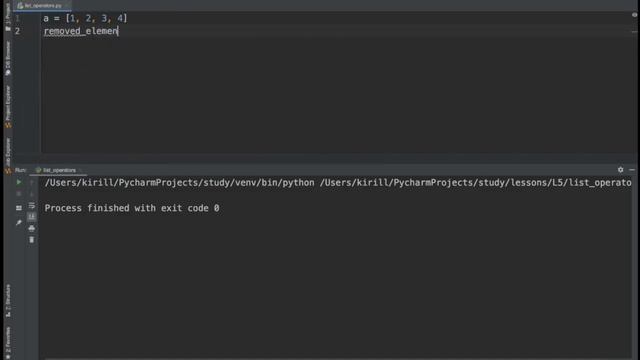Click the Stop process square icon

pyautogui.click(x=19, y=194)
